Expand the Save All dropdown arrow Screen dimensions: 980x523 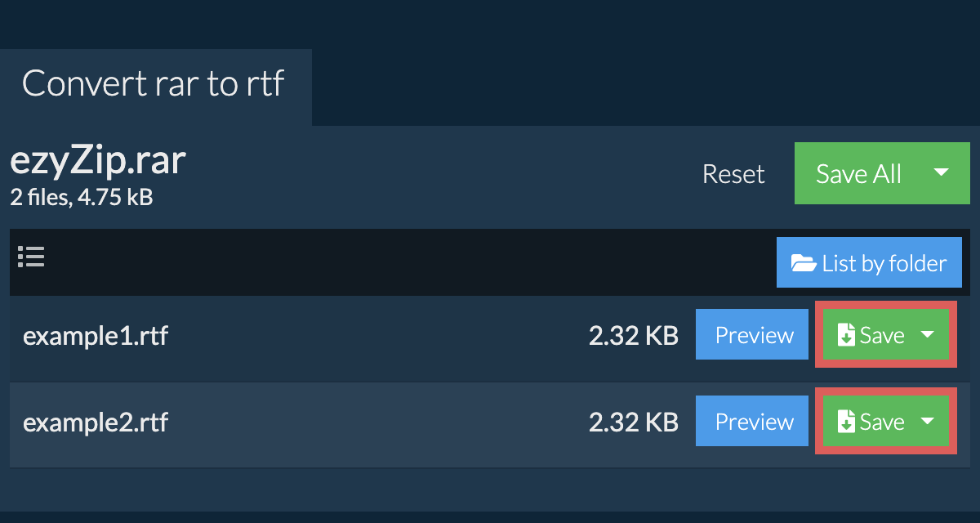tap(941, 172)
